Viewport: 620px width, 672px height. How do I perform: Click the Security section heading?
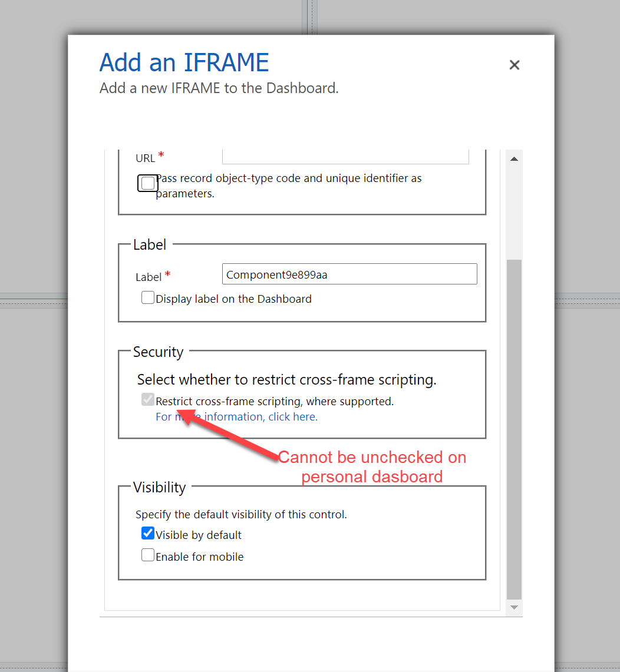point(158,352)
